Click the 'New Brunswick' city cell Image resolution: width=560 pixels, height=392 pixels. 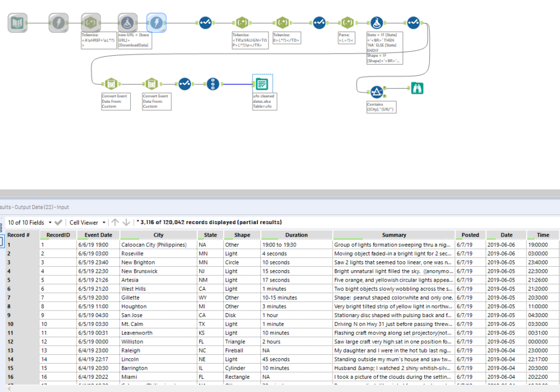point(159,271)
